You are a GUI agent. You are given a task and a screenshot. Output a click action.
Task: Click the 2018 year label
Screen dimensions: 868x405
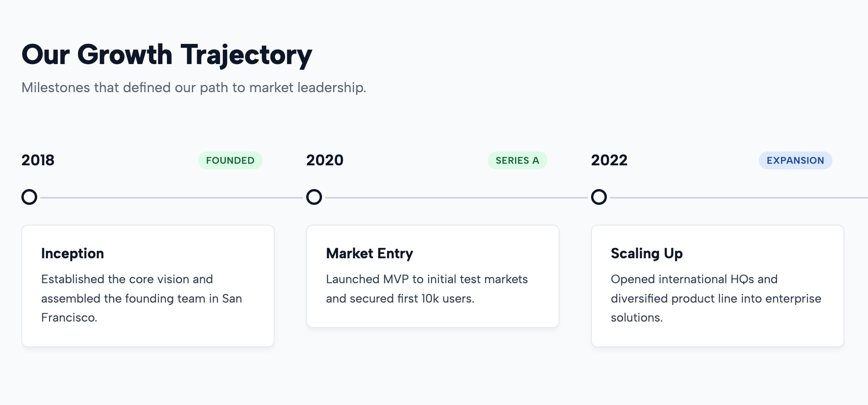click(38, 160)
